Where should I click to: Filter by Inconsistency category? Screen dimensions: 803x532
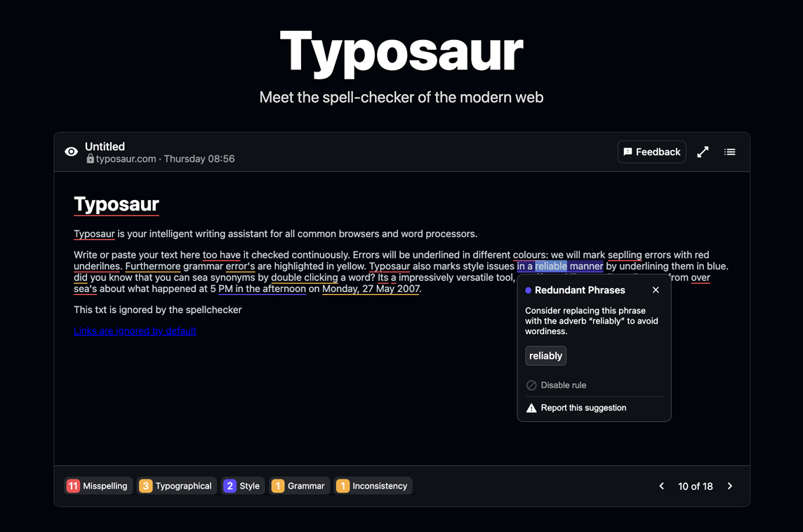pos(373,486)
